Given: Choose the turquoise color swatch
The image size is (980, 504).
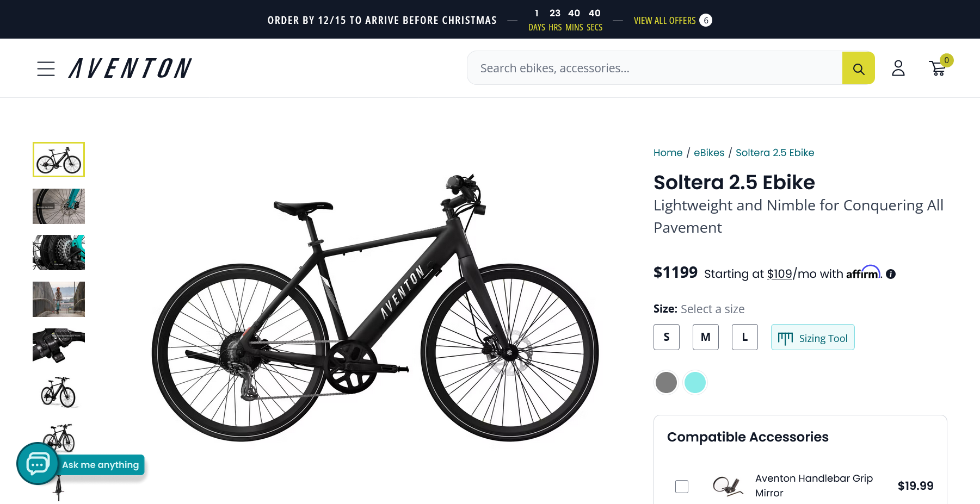Looking at the screenshot, I should pos(695,382).
